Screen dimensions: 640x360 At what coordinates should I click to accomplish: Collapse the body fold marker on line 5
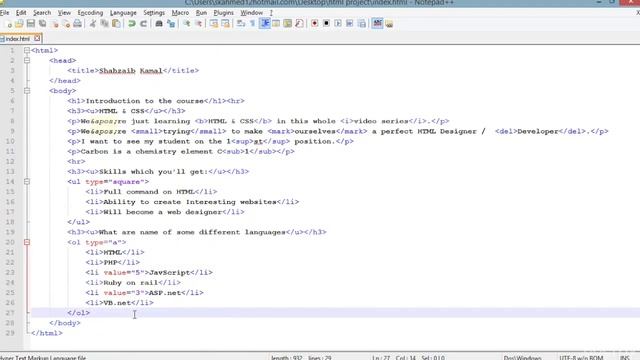pos(27,91)
